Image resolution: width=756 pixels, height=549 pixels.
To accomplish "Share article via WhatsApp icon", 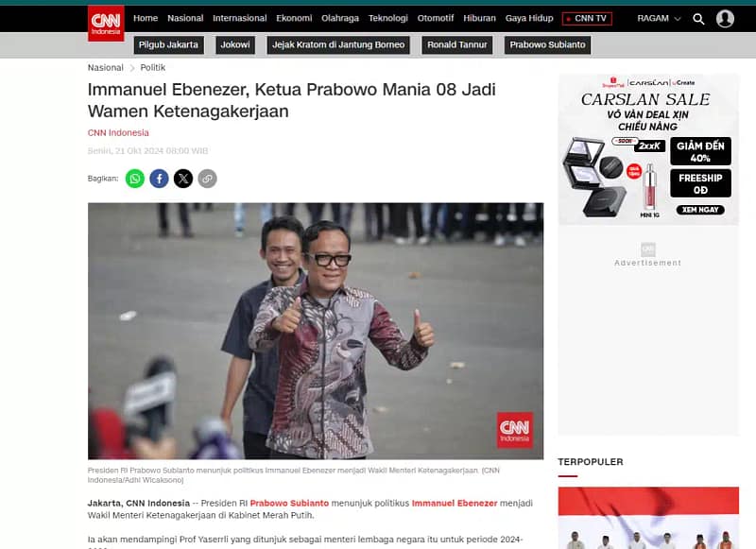I will point(135,179).
